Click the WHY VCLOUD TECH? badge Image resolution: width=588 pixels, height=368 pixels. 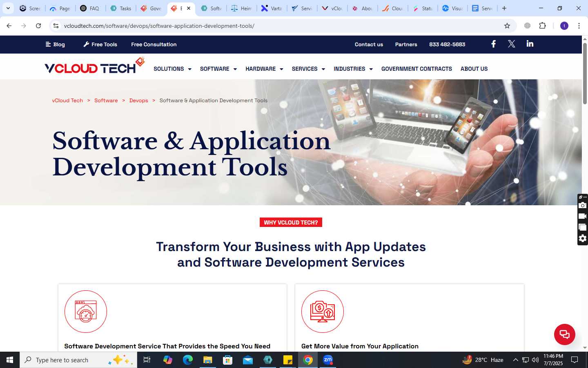[x=291, y=222]
